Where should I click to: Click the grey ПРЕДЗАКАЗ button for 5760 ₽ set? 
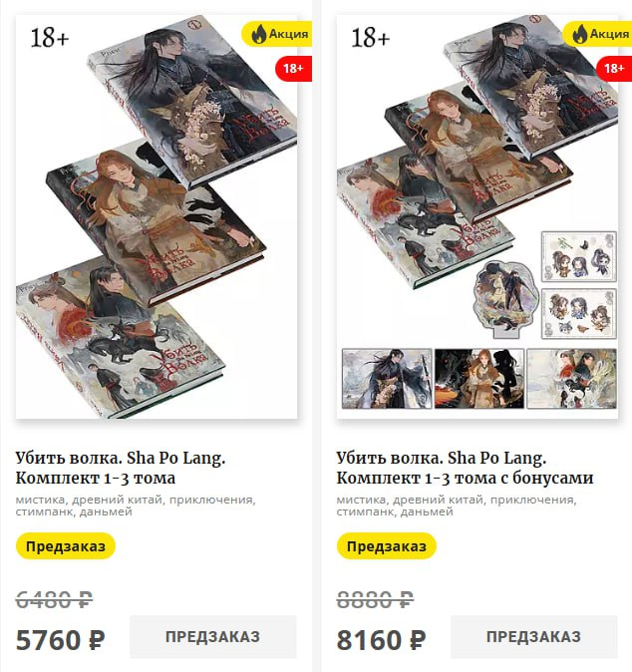click(213, 636)
